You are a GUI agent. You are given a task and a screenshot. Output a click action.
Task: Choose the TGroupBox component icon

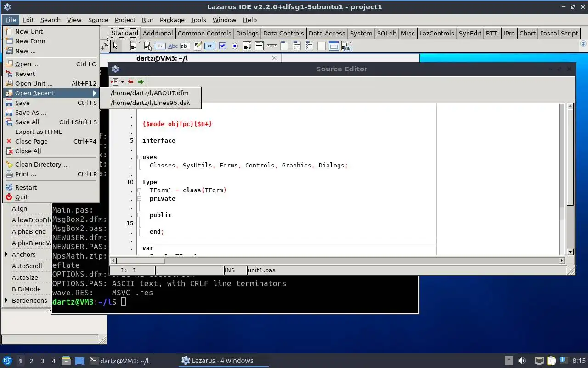[284, 46]
